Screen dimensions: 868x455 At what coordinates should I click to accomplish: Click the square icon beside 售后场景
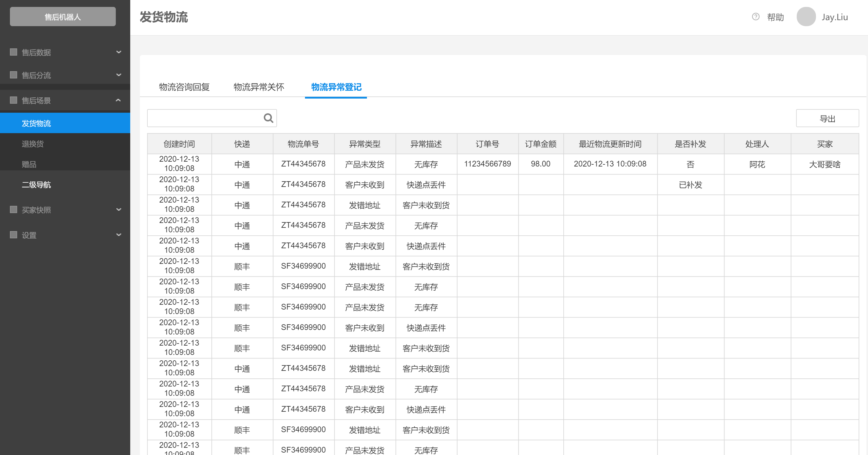pos(14,100)
